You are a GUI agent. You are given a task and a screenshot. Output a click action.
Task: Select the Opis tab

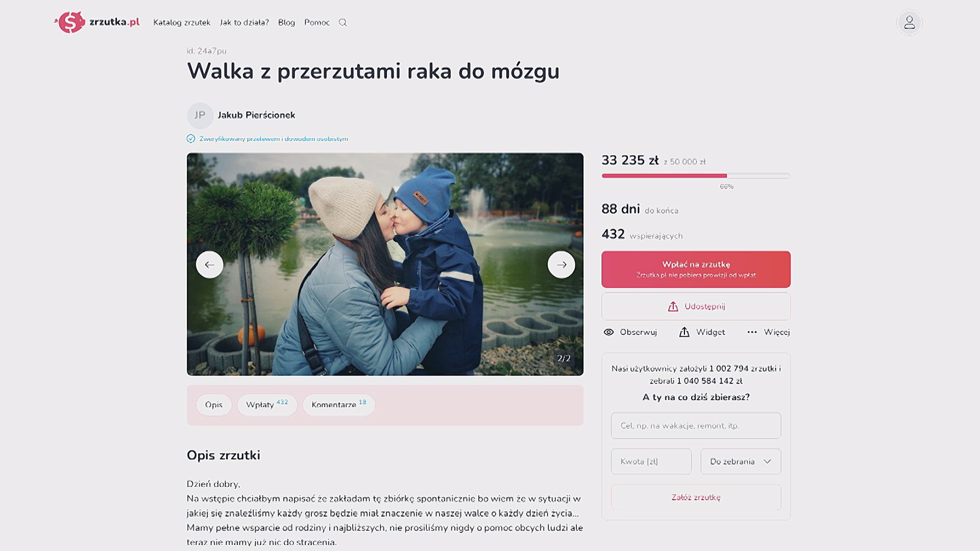point(213,405)
